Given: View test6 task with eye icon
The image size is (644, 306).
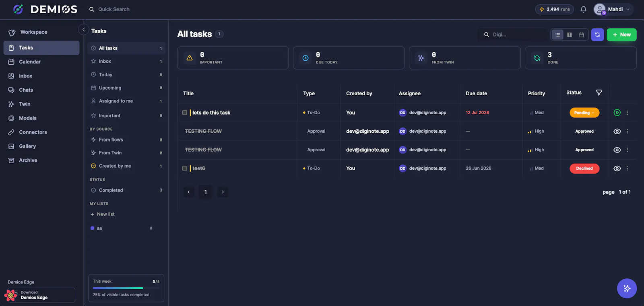Looking at the screenshot, I should tap(617, 168).
